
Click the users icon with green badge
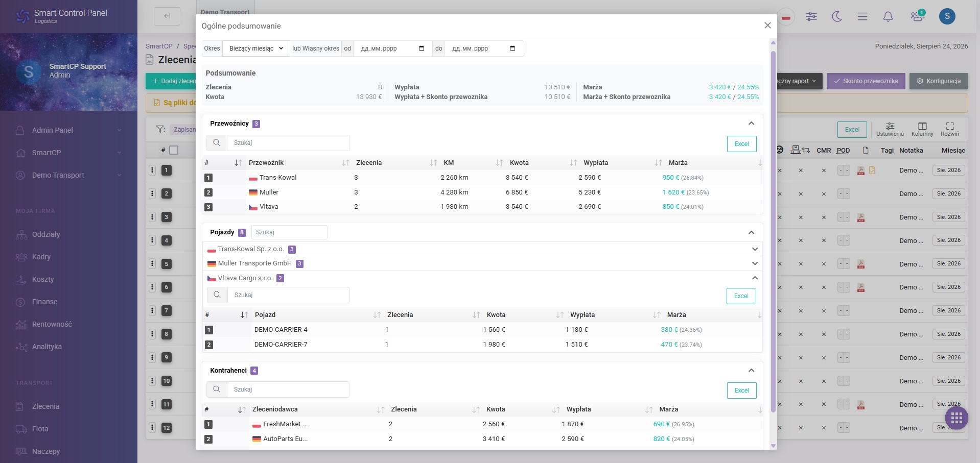tap(918, 16)
